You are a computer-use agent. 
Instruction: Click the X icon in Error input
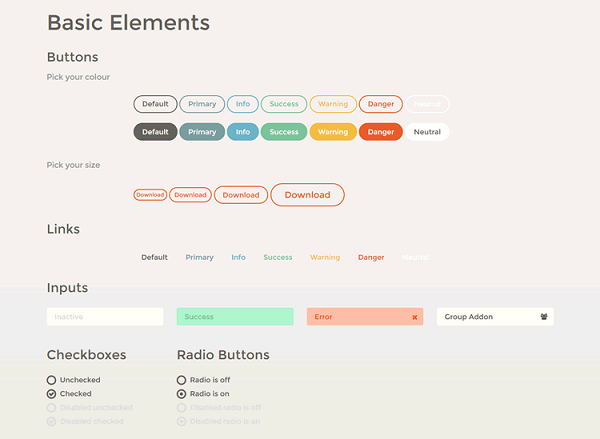414,317
